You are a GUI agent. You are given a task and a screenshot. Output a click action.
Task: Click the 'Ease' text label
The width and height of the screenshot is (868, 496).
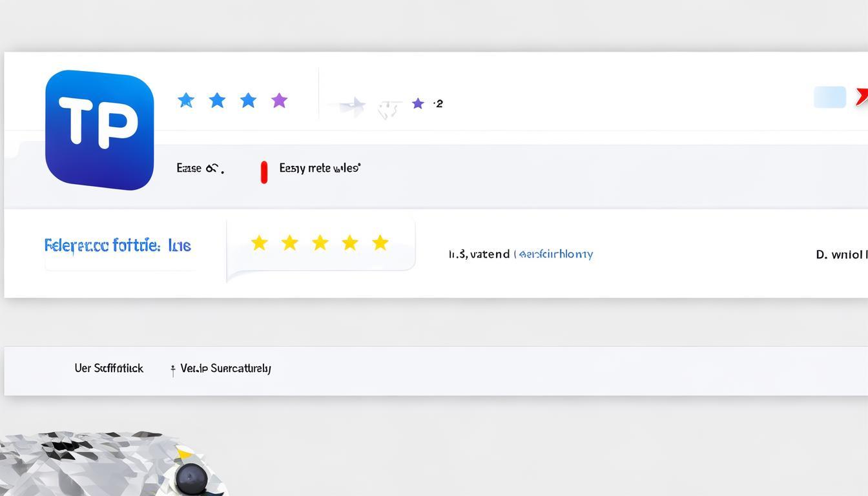189,168
